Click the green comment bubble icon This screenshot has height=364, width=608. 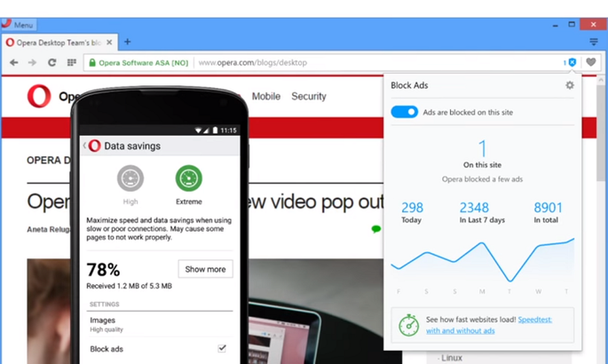[x=375, y=229]
